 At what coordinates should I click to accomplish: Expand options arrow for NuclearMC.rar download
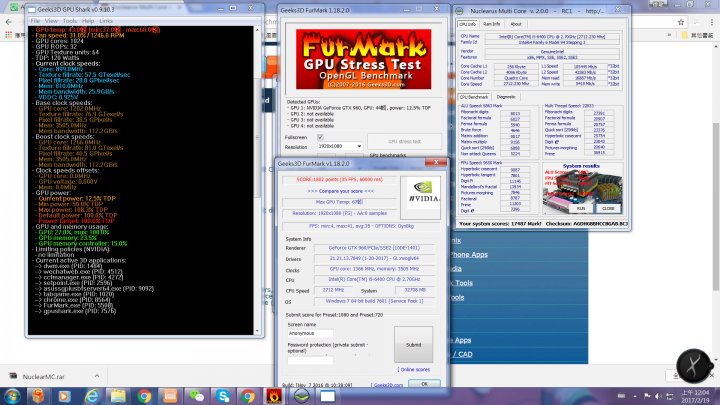[97, 376]
